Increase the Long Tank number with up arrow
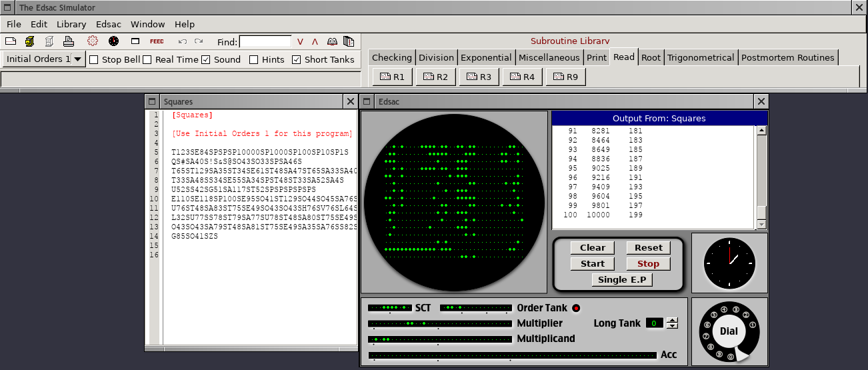The width and height of the screenshot is (868, 370). [x=672, y=320]
